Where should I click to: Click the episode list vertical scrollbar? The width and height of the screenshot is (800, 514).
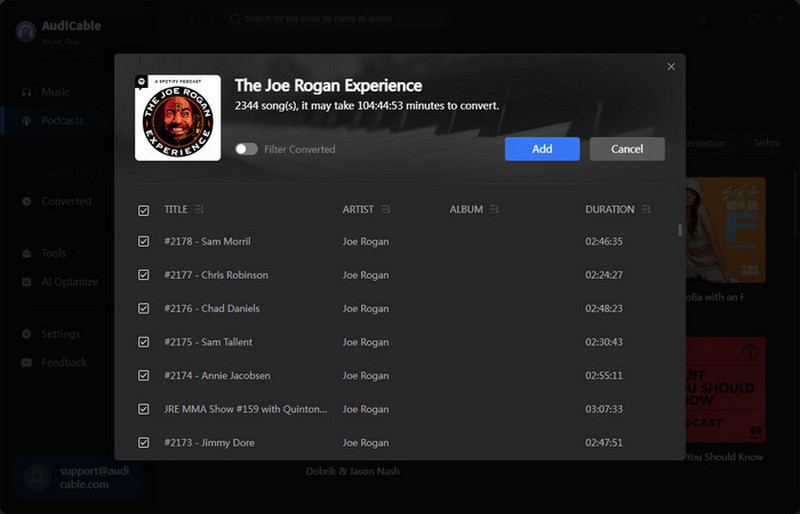click(x=680, y=231)
